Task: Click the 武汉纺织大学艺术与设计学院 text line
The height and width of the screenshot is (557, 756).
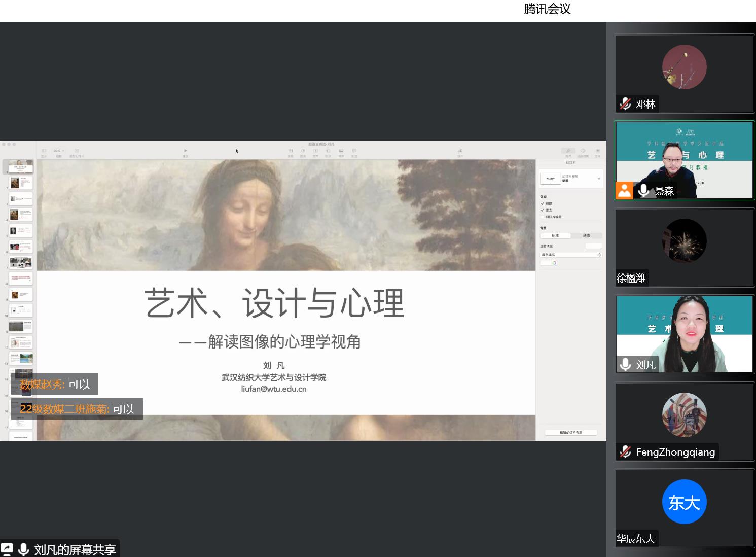Action: [x=274, y=377]
